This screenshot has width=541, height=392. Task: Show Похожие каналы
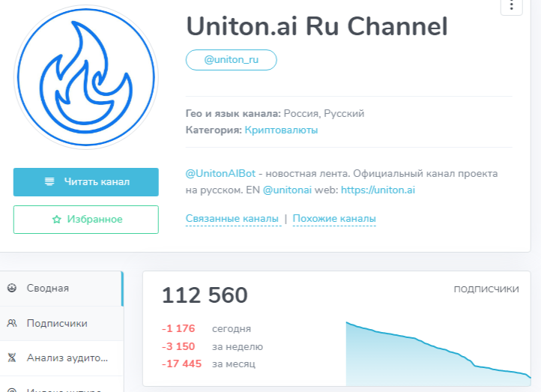[334, 219]
